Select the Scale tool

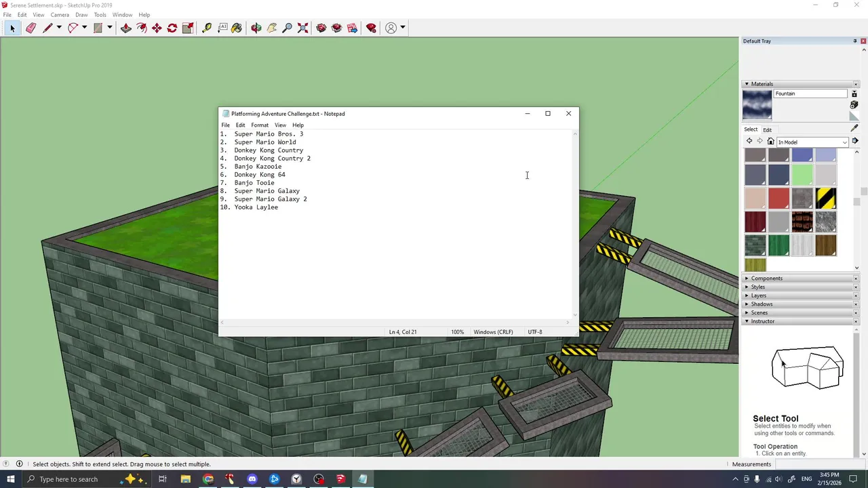188,28
